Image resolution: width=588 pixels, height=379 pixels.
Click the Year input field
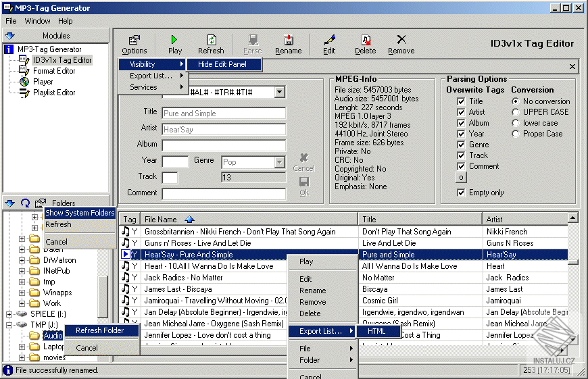click(x=175, y=162)
